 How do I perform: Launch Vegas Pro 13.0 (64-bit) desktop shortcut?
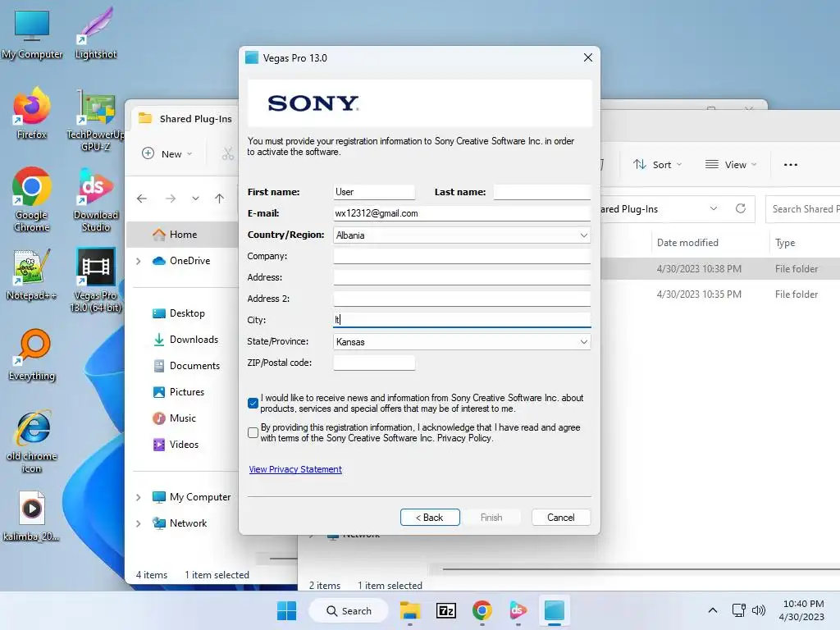pyautogui.click(x=96, y=281)
